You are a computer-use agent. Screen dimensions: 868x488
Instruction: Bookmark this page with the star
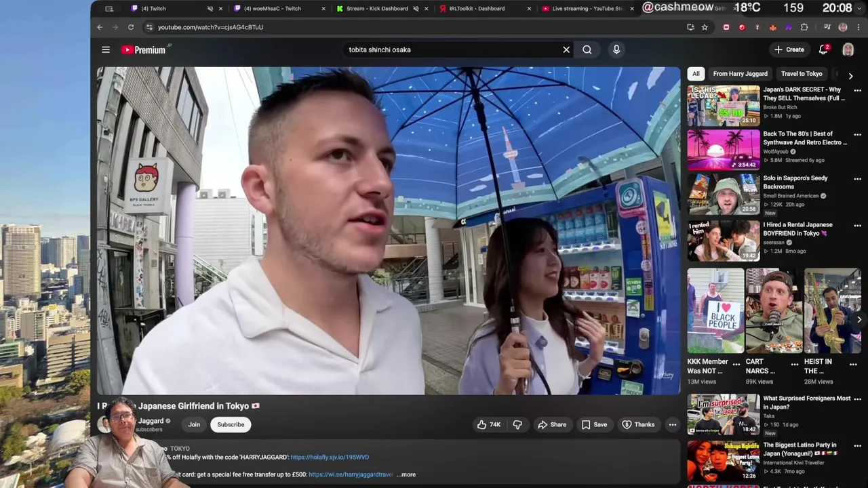tap(705, 27)
